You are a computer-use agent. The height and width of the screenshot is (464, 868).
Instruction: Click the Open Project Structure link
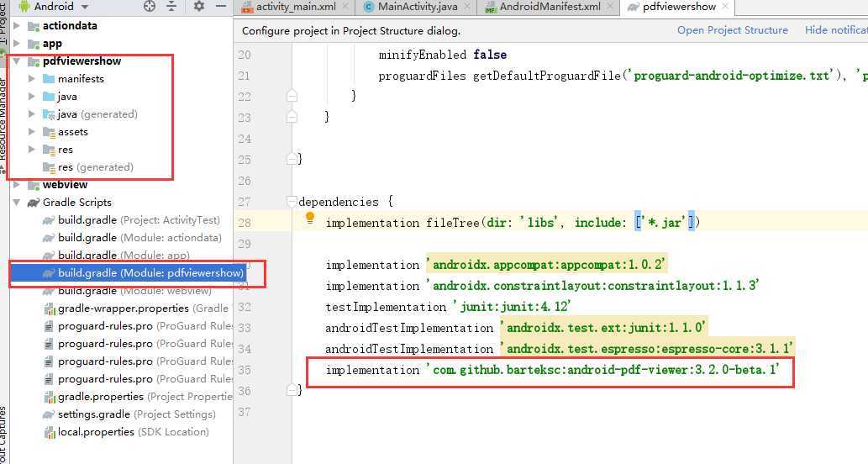pos(733,30)
